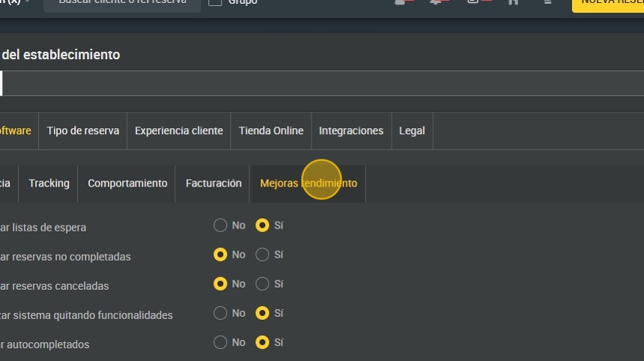Click the 'del establecimiento' heading
This screenshot has height=361, width=644.
[61, 55]
